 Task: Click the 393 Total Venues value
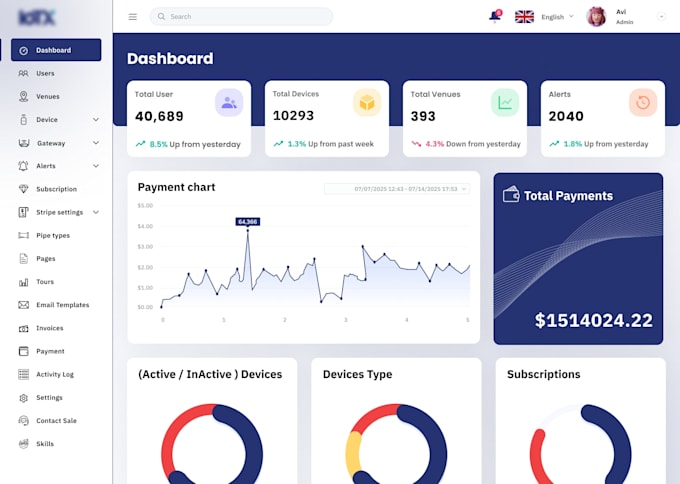tap(423, 116)
